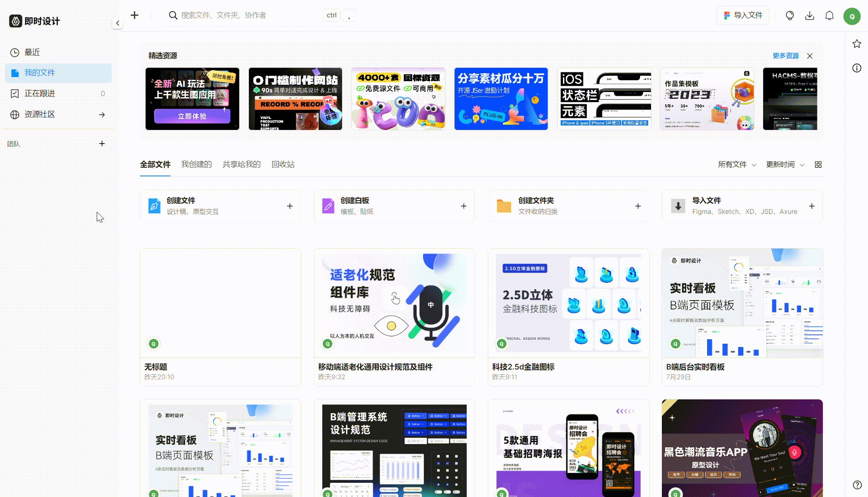Click the 即时设计 logo icon

15,21
